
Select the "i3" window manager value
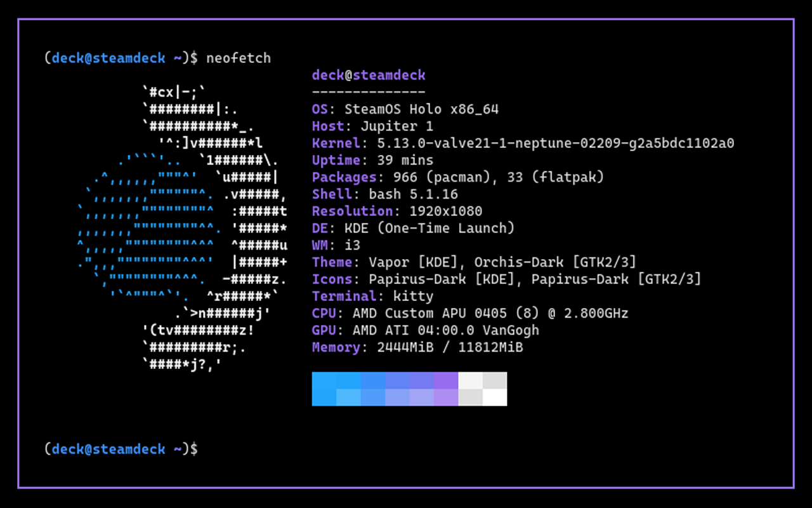(353, 245)
